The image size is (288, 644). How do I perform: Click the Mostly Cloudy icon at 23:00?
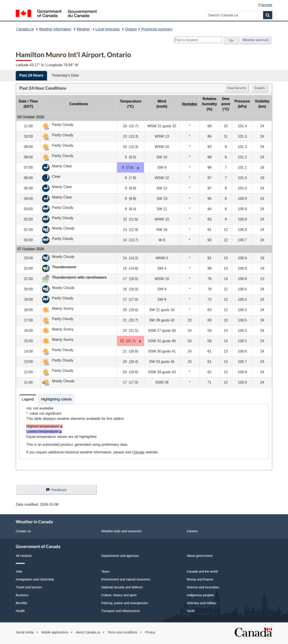click(46, 258)
